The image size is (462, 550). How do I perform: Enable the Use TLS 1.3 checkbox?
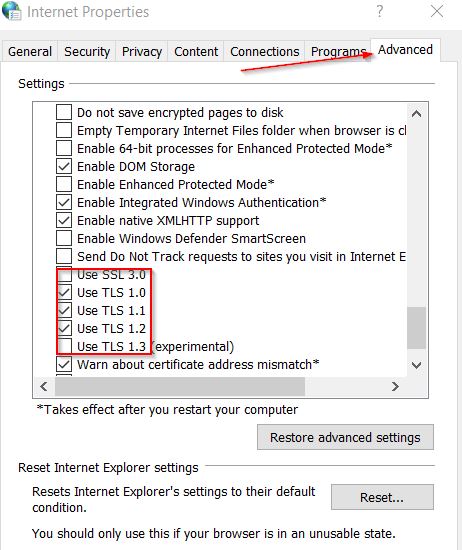(64, 346)
